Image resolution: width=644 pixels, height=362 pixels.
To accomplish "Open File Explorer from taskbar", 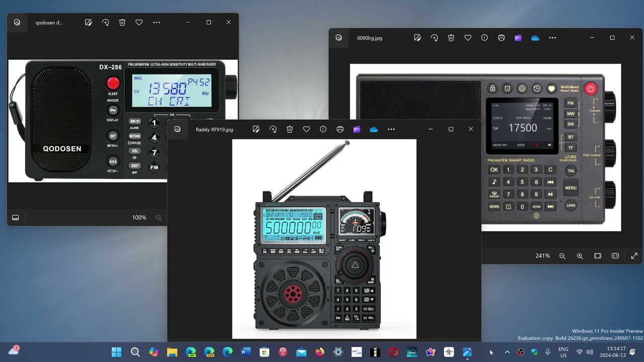I will [172, 352].
